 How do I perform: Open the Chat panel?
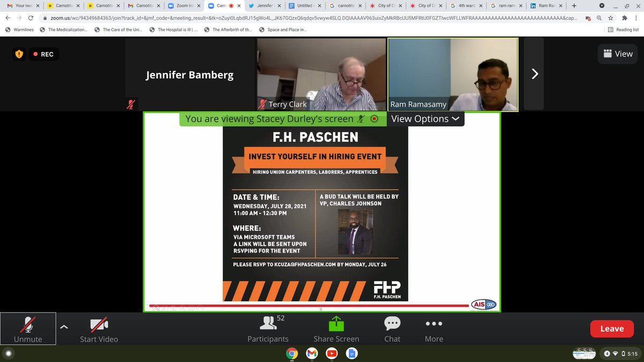point(392,329)
